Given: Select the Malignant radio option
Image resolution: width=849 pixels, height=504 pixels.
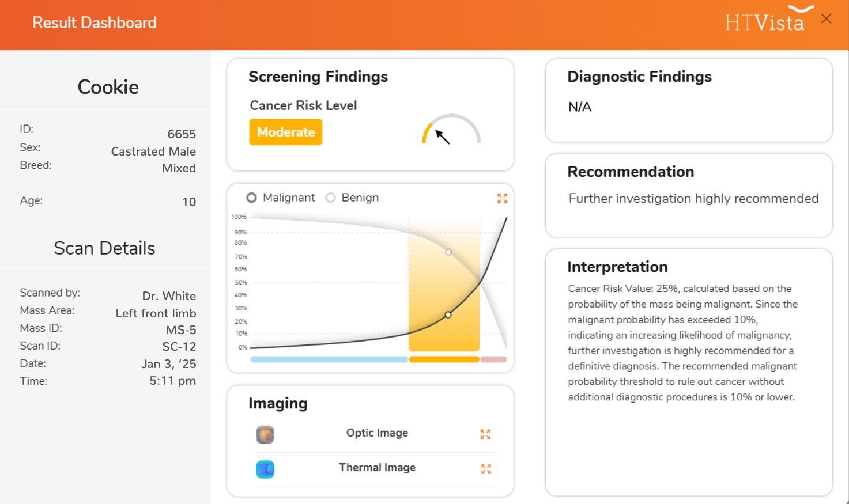Looking at the screenshot, I should pyautogui.click(x=251, y=198).
